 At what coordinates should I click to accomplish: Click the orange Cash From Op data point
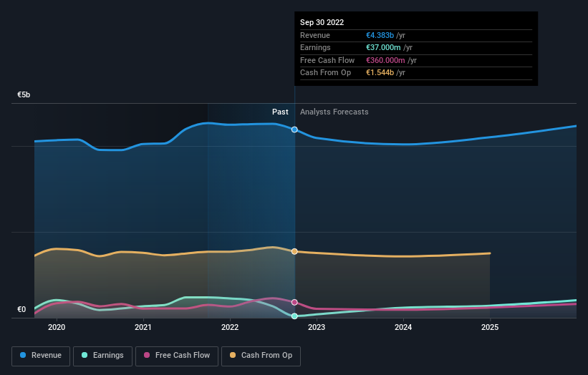294,251
